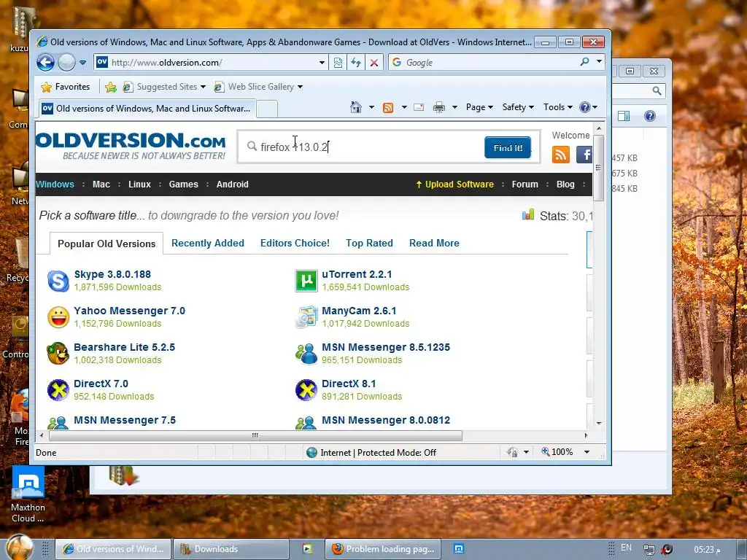
Task: Open the Safety menu
Action: click(518, 107)
